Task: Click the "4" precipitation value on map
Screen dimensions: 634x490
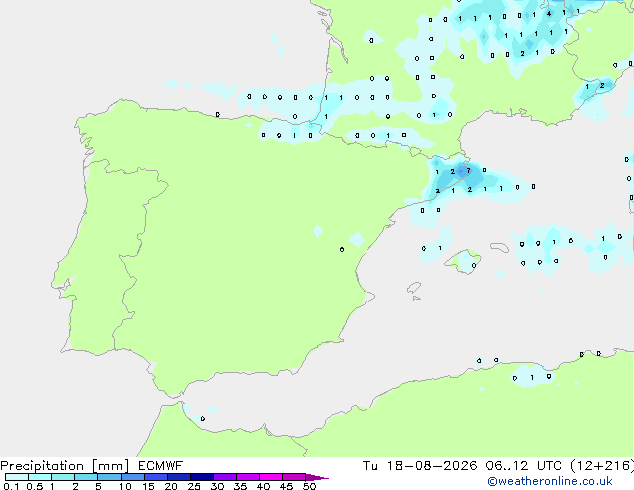Action: (549, 13)
